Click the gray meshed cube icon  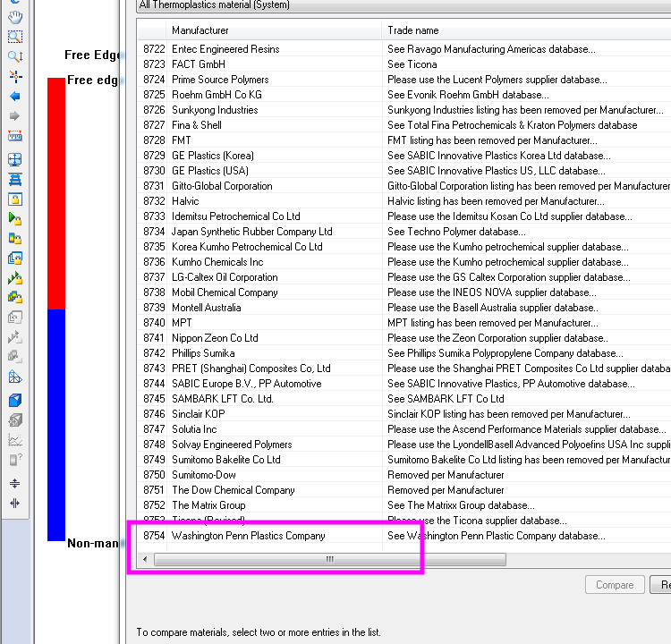coord(15,420)
